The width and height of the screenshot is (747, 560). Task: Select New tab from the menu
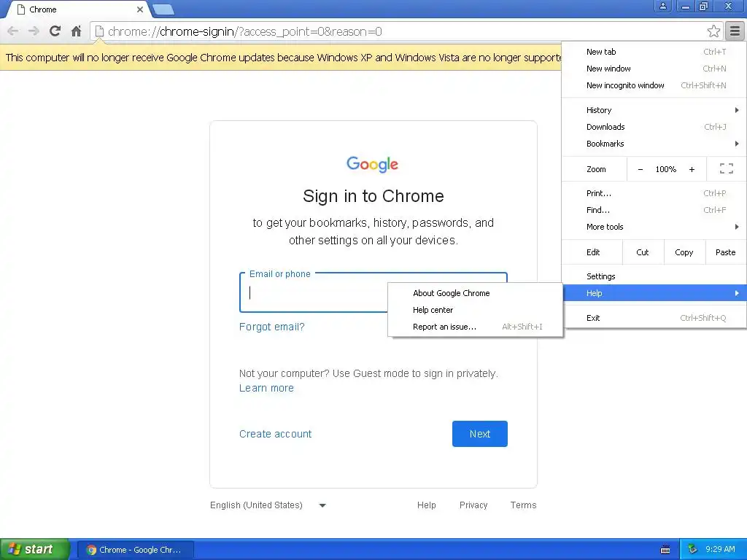pos(654,52)
